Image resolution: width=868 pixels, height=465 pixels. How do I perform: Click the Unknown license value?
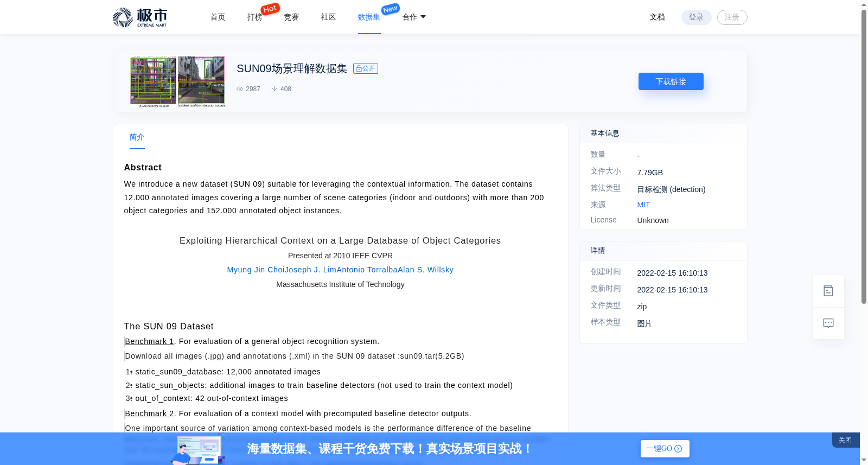(653, 220)
